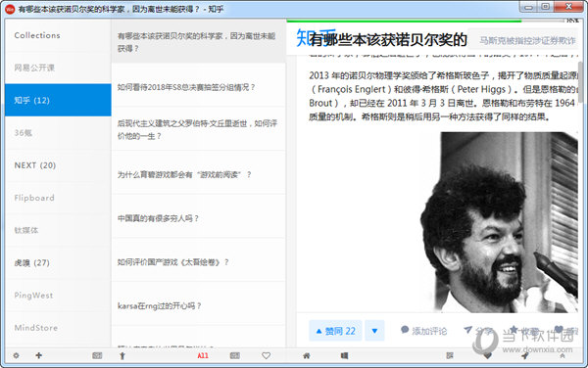The height and width of the screenshot is (368, 588).
Task: Favorite this article using the filled heart icon
Action: point(487,355)
